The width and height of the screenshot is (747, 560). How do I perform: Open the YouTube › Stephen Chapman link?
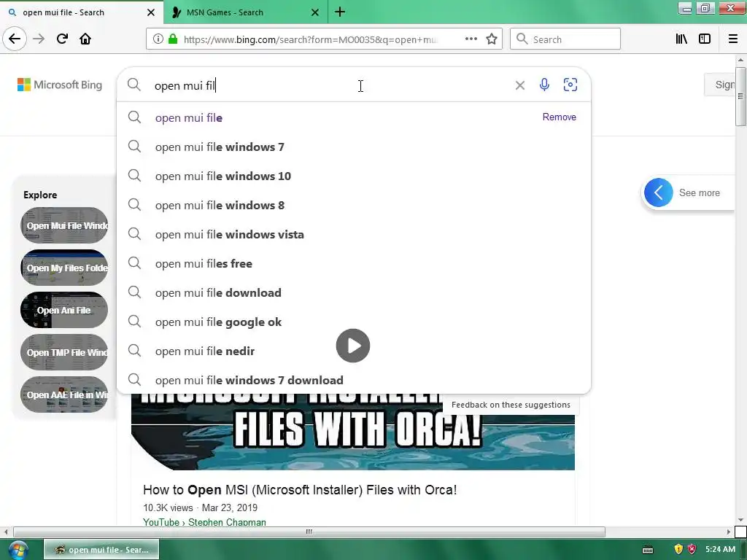point(204,522)
